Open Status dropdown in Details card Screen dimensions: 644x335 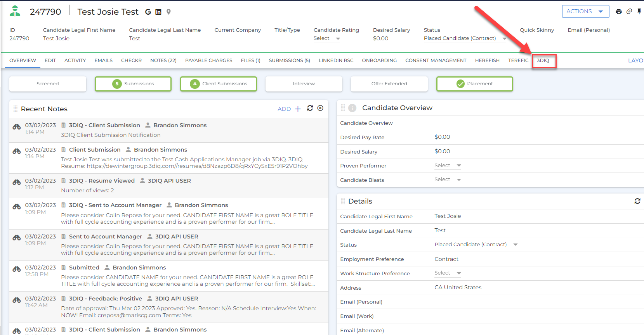click(x=476, y=245)
